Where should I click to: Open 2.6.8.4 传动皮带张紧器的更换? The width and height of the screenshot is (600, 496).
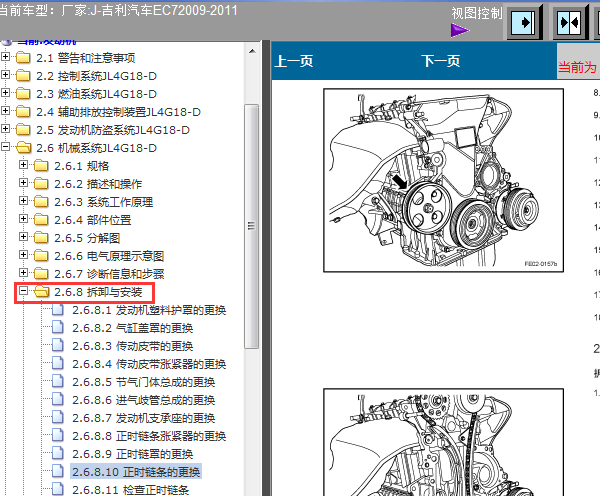click(x=149, y=364)
